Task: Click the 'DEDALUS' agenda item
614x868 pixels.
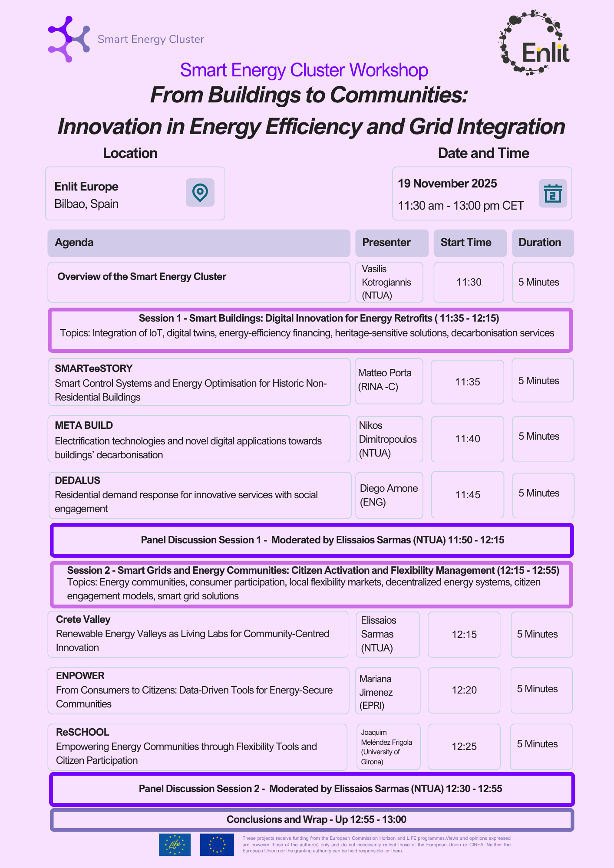Action: (200, 496)
